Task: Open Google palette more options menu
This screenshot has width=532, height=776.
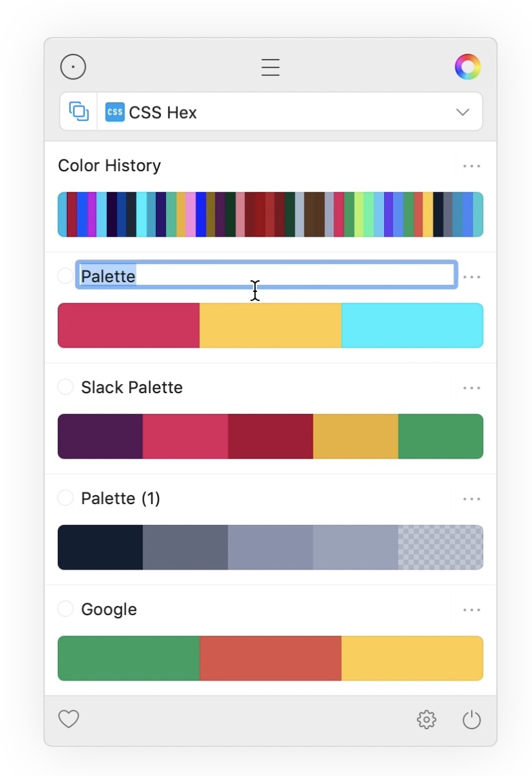Action: click(472, 610)
